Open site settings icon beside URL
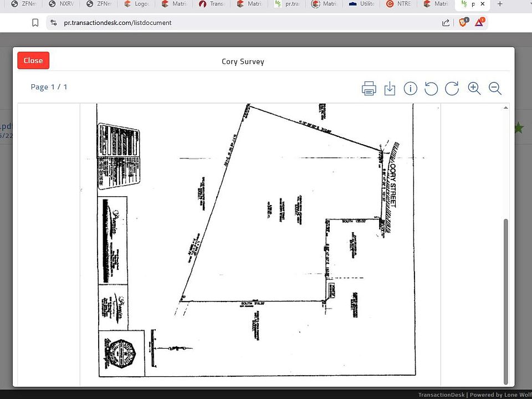 pos(54,23)
